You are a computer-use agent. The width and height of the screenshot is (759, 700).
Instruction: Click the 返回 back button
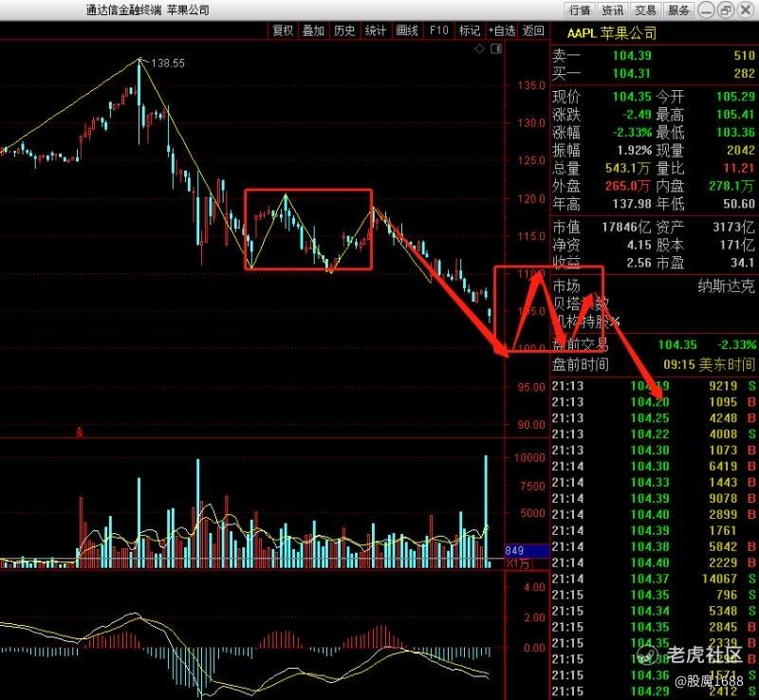click(533, 30)
